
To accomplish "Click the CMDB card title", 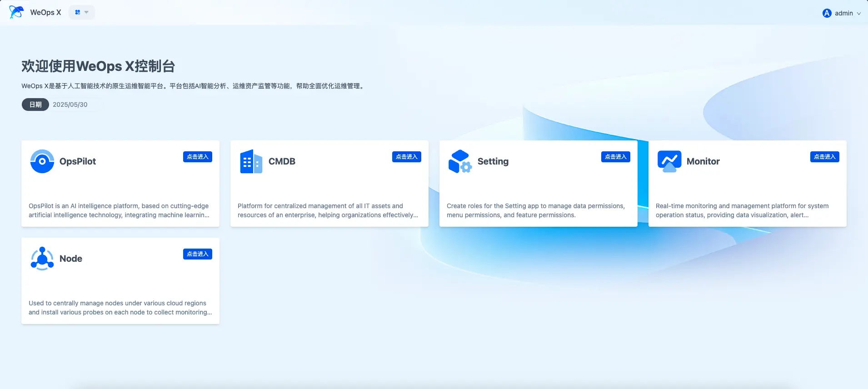I will click(282, 161).
